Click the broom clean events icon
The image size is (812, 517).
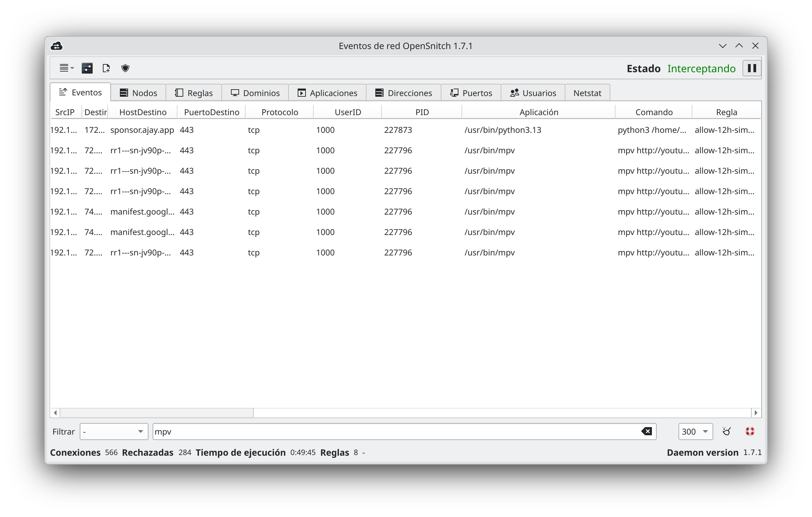[727, 432]
